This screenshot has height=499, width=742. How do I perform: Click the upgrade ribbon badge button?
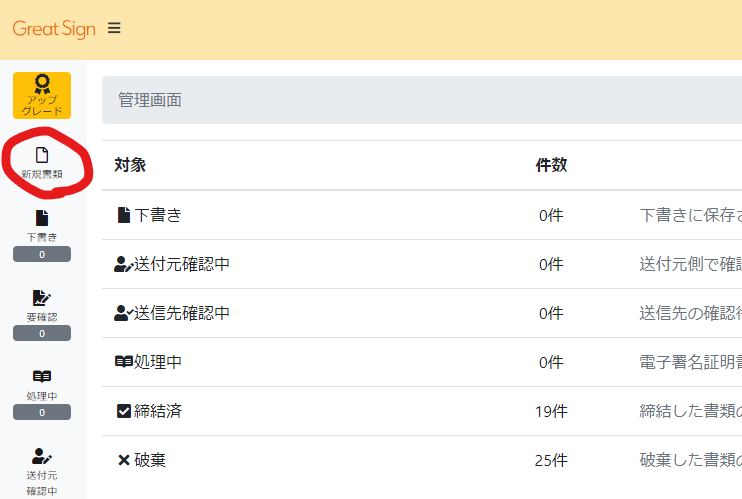click(42, 95)
